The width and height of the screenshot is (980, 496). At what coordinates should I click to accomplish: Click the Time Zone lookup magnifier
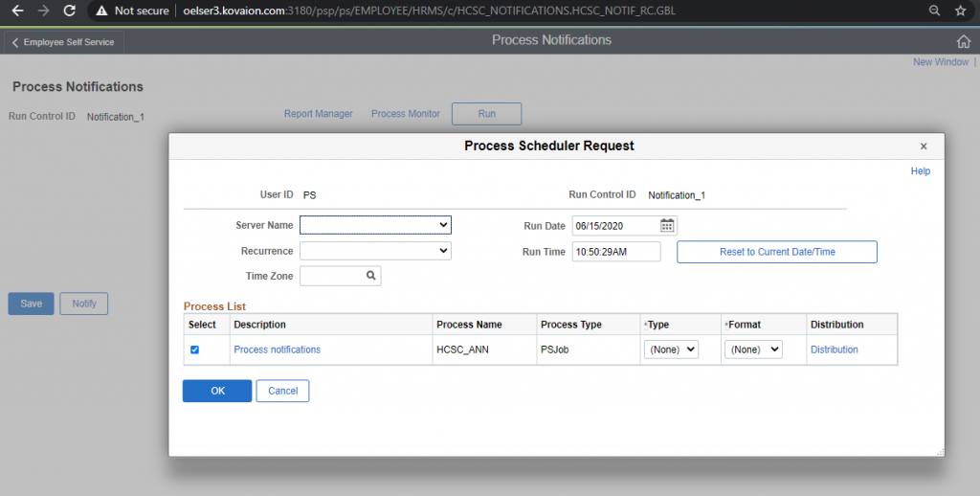point(370,275)
